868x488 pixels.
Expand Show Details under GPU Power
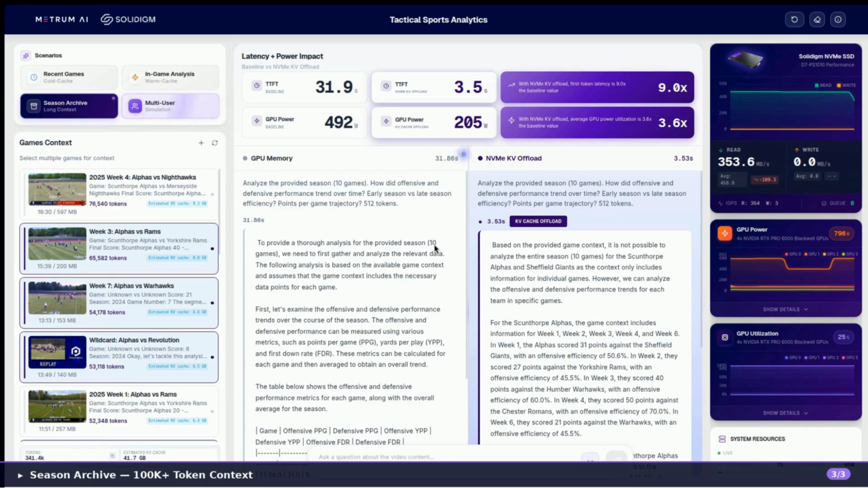(785, 310)
